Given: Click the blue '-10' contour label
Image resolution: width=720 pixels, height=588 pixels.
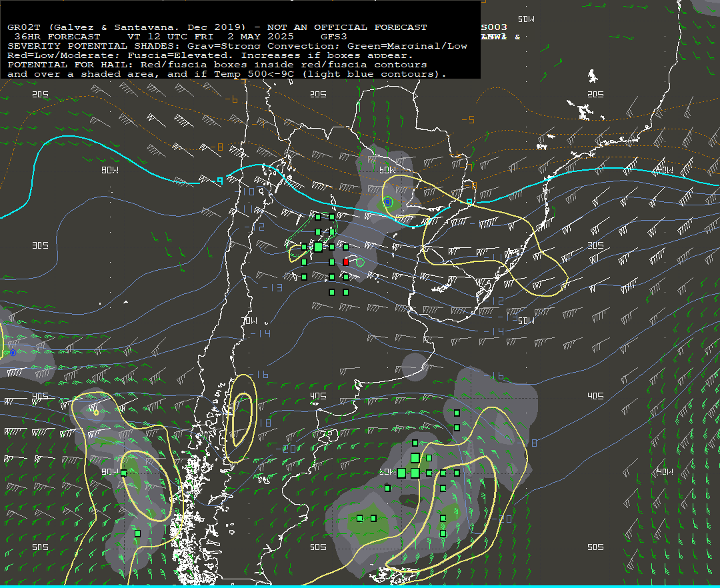Looking at the screenshot, I should 245,191.
